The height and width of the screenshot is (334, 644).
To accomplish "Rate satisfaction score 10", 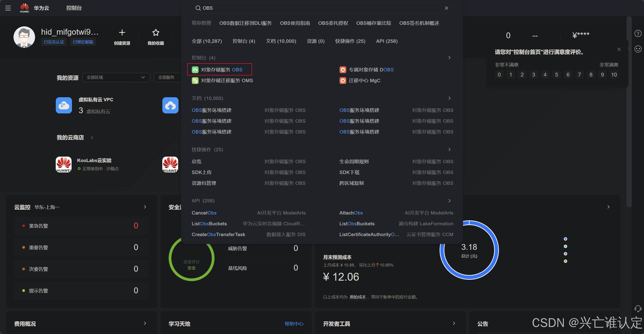I will 614,74.
